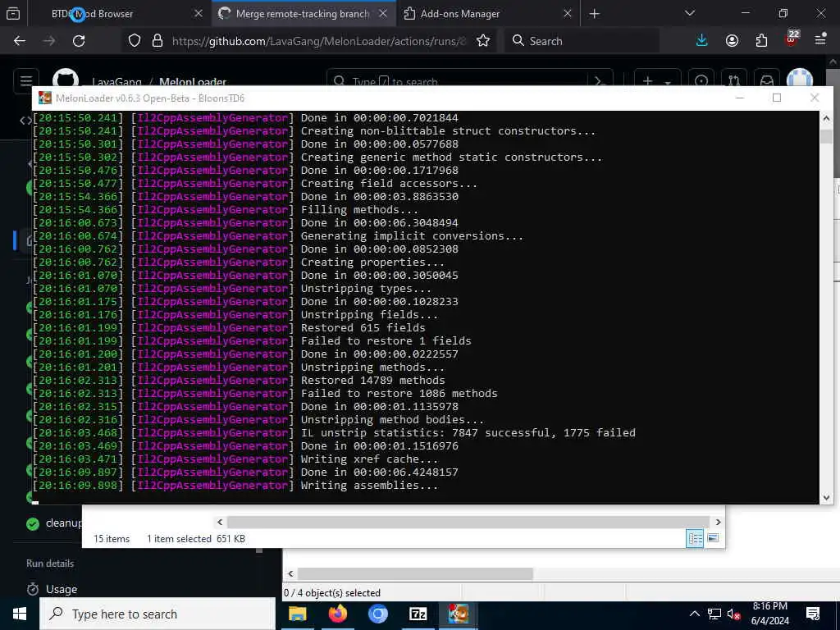The height and width of the screenshot is (630, 840).
Task: Select the Merge remote-tracking branch tab
Action: (302, 14)
